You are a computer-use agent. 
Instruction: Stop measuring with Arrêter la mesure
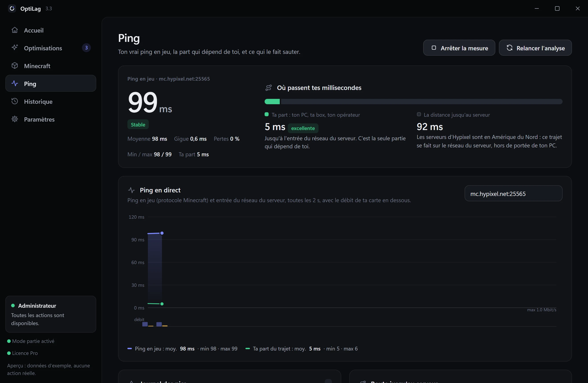coord(459,48)
